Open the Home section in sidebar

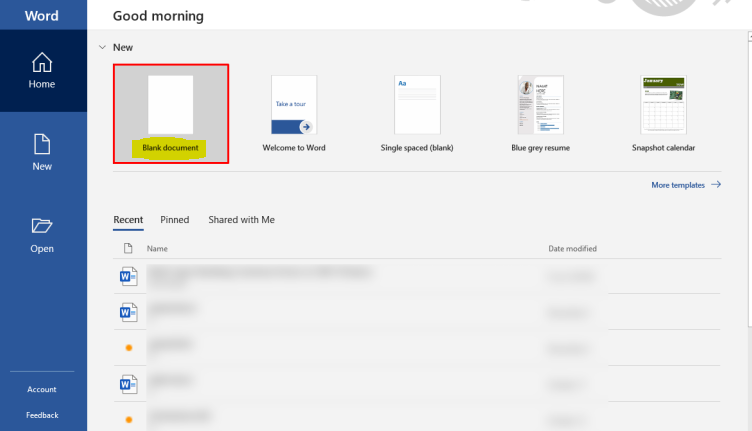42,70
